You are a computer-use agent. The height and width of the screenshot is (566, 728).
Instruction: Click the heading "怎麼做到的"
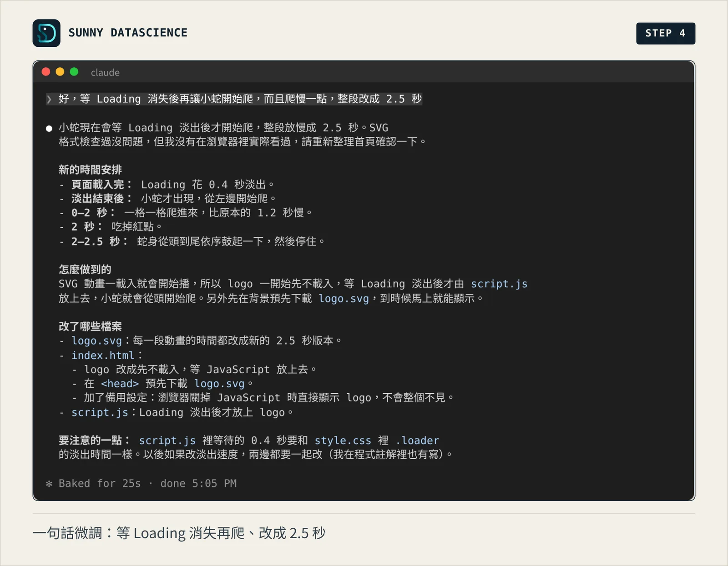coord(85,270)
